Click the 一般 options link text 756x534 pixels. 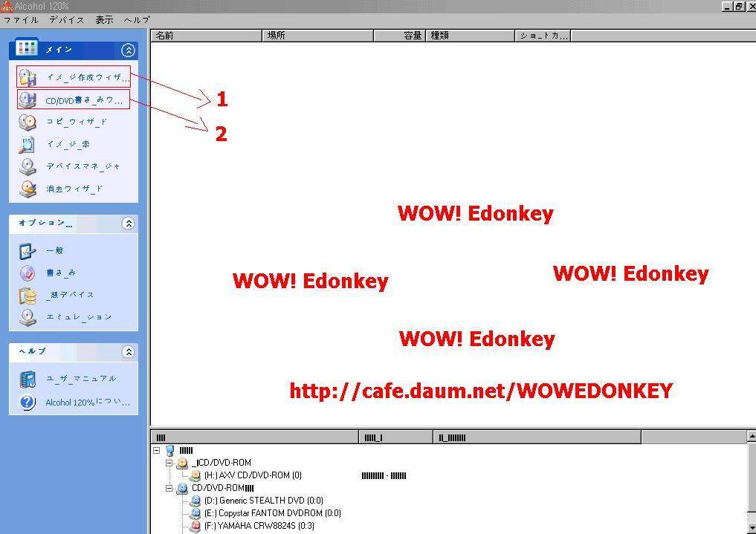[54, 250]
